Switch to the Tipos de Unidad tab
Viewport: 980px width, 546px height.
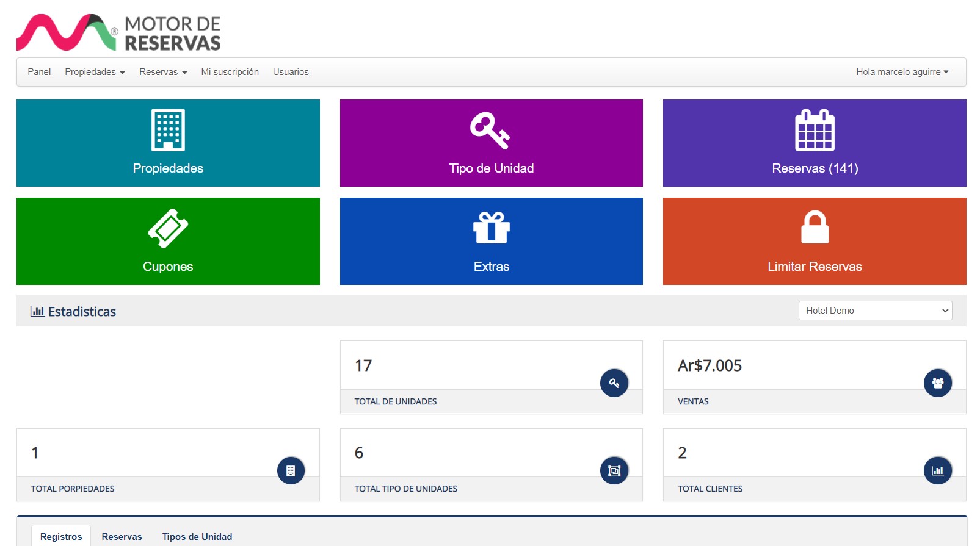point(197,537)
